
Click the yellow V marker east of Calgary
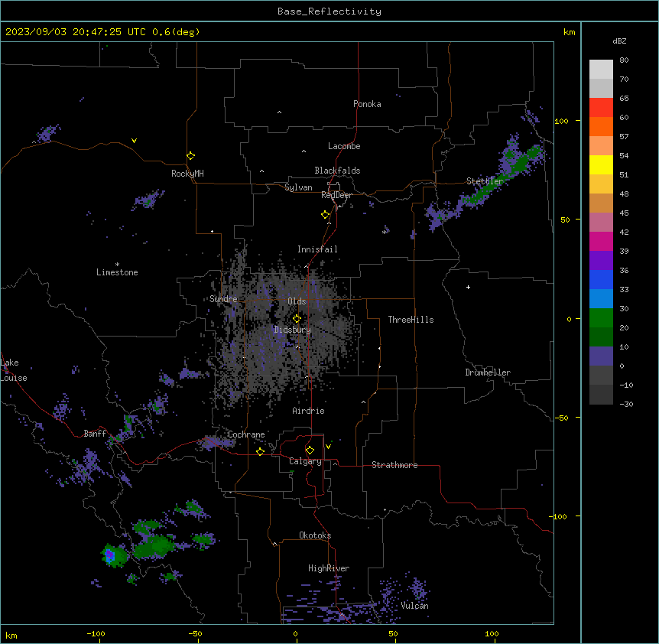tap(328, 447)
